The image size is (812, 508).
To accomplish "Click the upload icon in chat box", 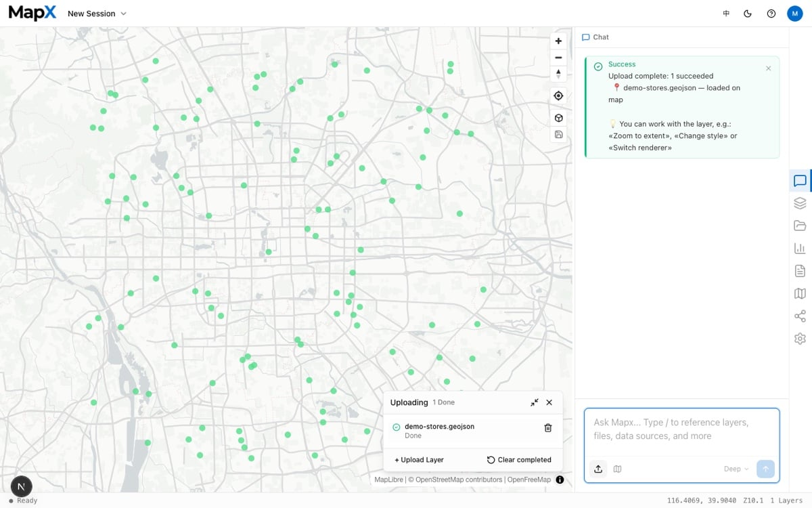I will coord(598,469).
